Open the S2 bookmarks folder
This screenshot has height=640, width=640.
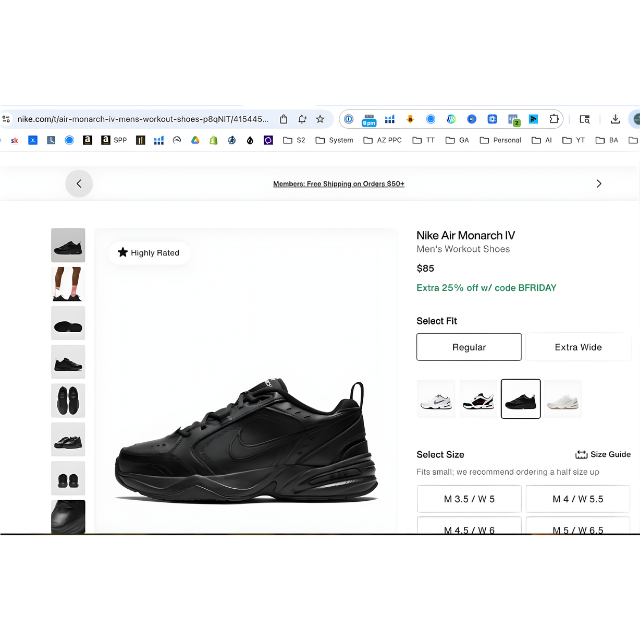(294, 140)
